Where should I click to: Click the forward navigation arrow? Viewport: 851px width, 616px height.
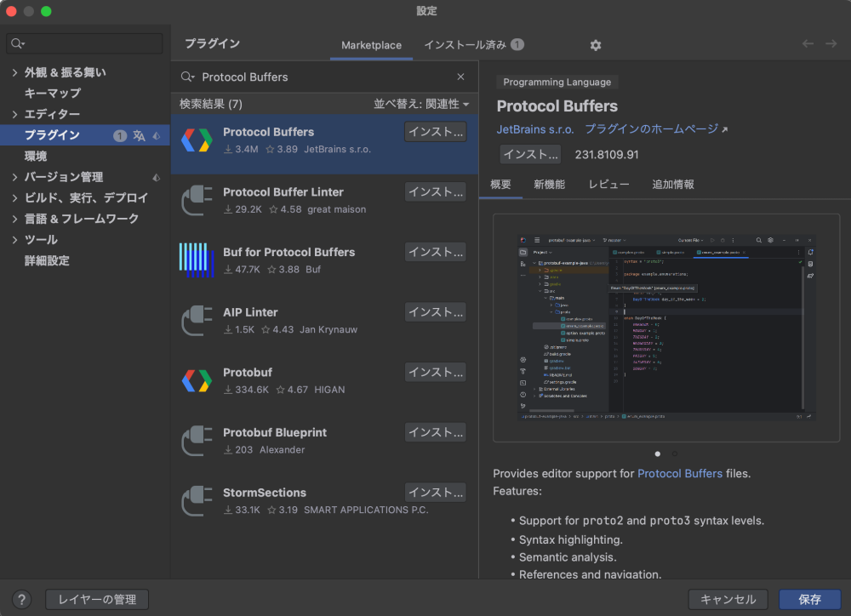pyautogui.click(x=831, y=43)
